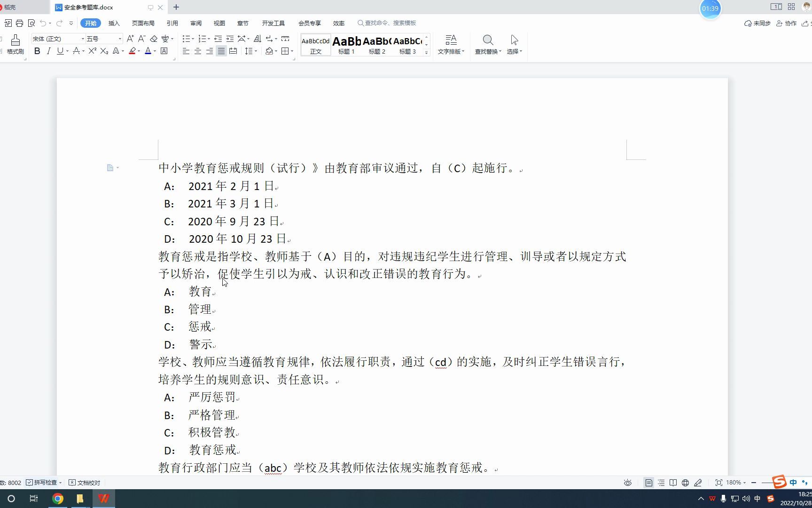Expand the shading dropdown arrow
Screen dimensions: 812x508
pyautogui.click(x=276, y=51)
